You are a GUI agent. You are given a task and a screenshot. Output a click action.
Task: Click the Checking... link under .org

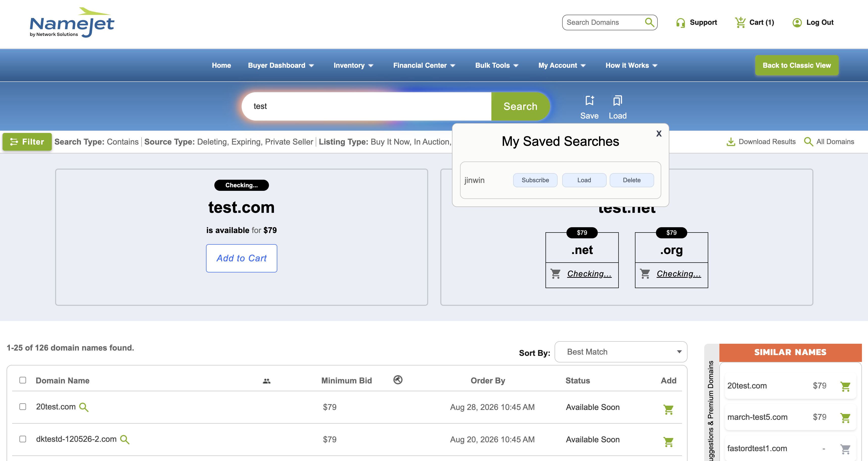pos(679,274)
